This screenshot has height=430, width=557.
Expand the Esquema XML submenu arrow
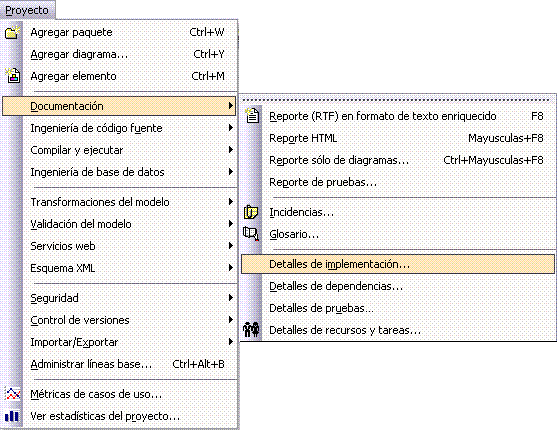231,268
